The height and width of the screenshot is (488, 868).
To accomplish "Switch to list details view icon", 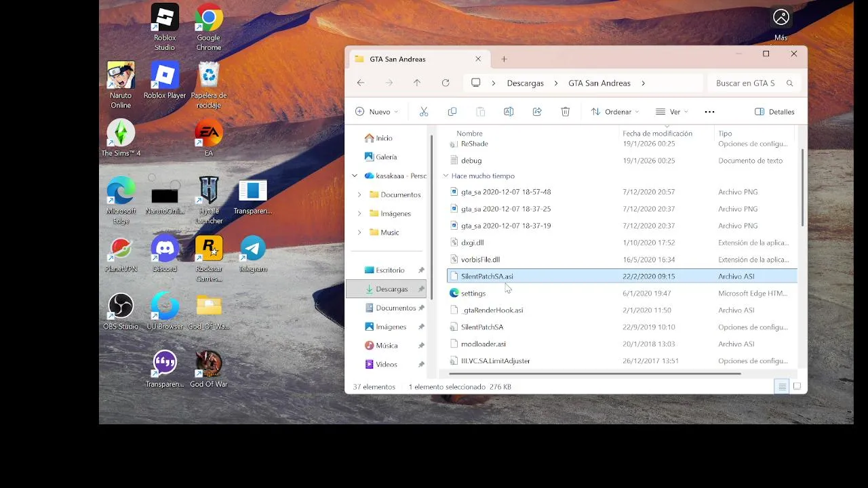I will click(782, 386).
